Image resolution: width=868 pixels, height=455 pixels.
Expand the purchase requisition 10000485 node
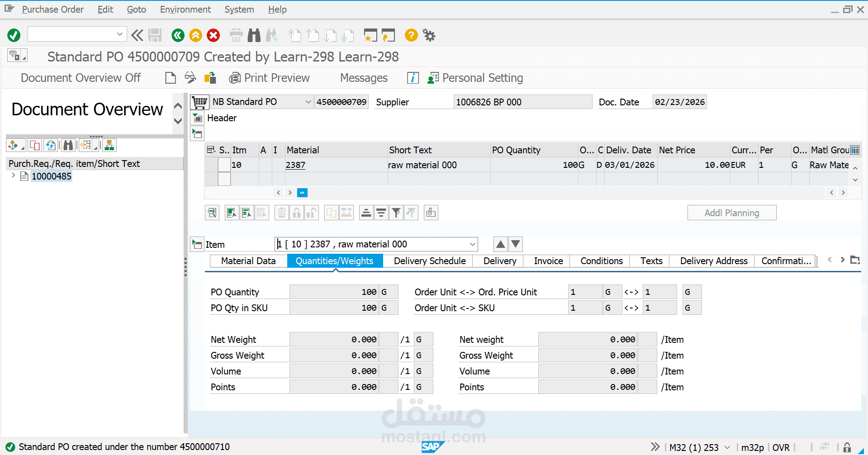pos(13,176)
